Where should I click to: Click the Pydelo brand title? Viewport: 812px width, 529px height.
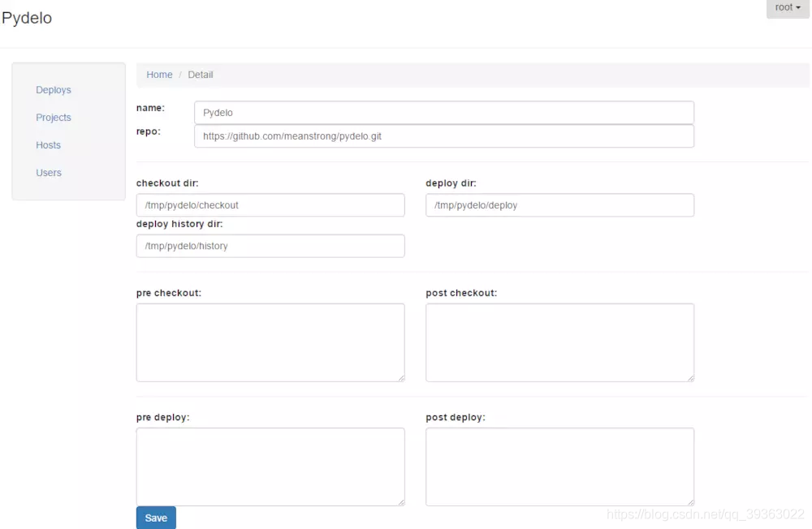pyautogui.click(x=27, y=18)
